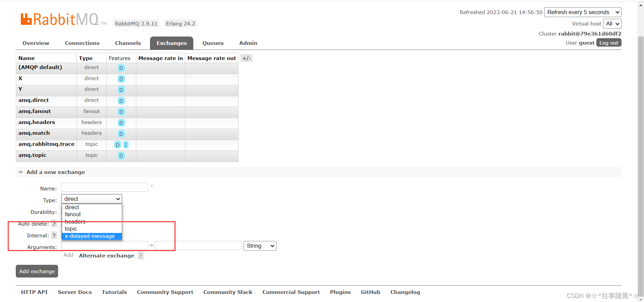Click the D badge in the Y exchange row
This screenshot has width=644, height=302.
pyautogui.click(x=121, y=90)
